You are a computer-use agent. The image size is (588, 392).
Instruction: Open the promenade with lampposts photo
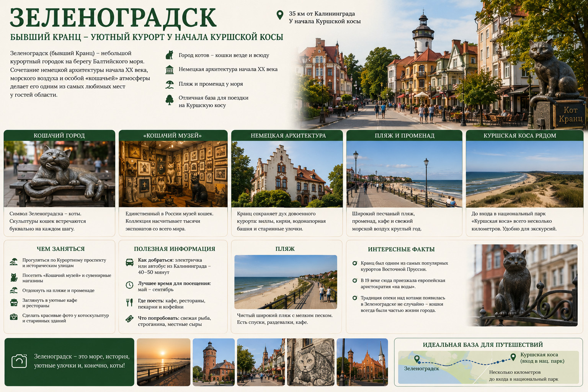pyautogui.click(x=404, y=174)
